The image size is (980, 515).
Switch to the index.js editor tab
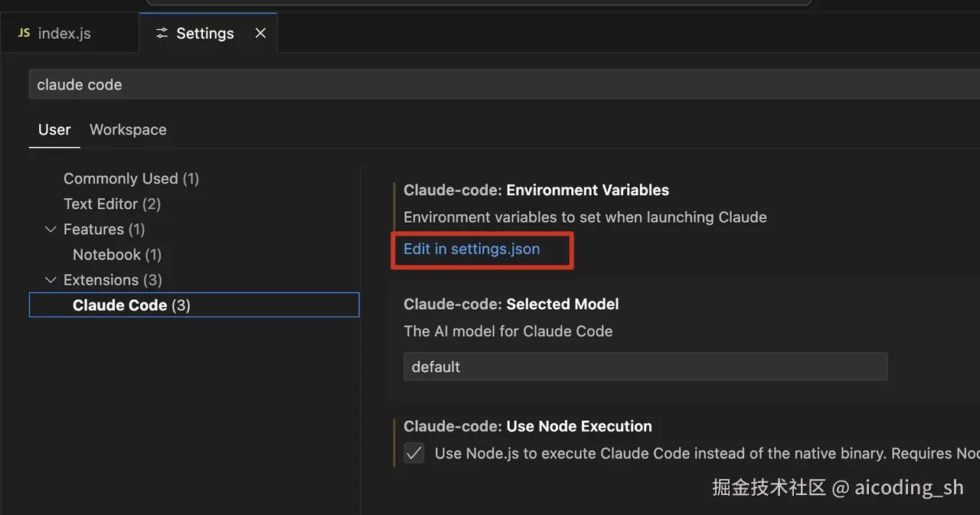pos(64,33)
